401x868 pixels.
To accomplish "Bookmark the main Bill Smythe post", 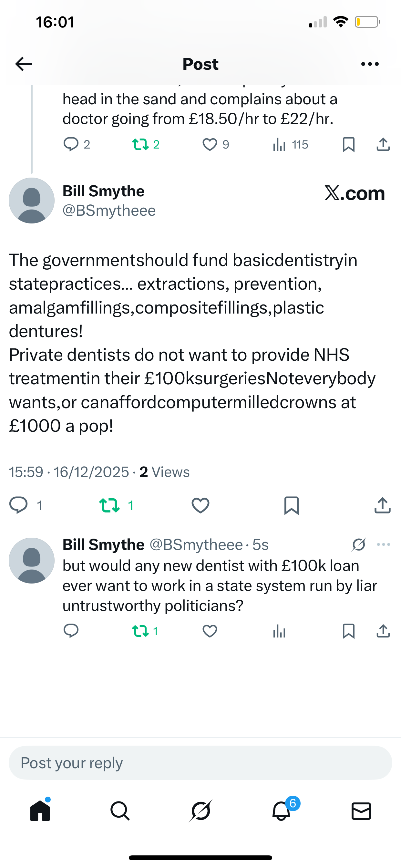I will coord(292,505).
